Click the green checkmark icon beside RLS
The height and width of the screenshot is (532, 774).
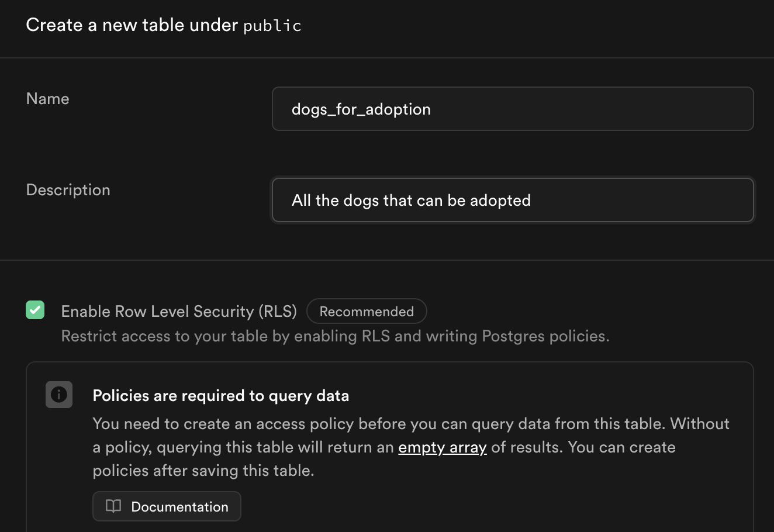35,310
